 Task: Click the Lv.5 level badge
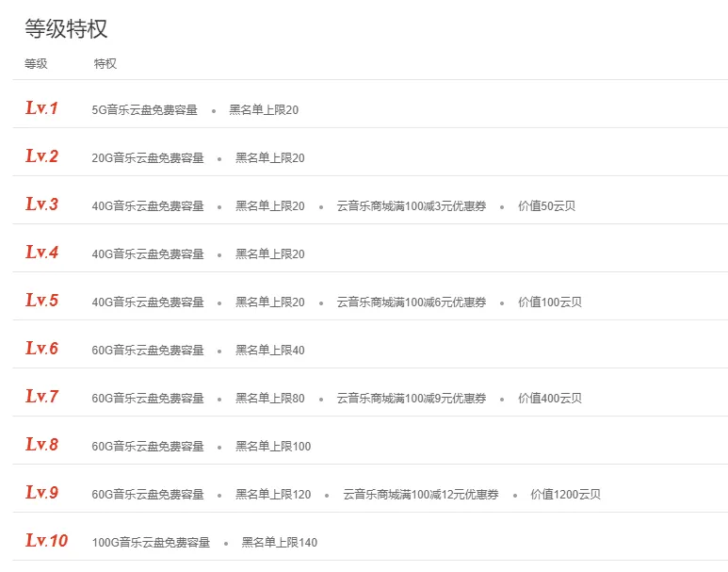41,301
